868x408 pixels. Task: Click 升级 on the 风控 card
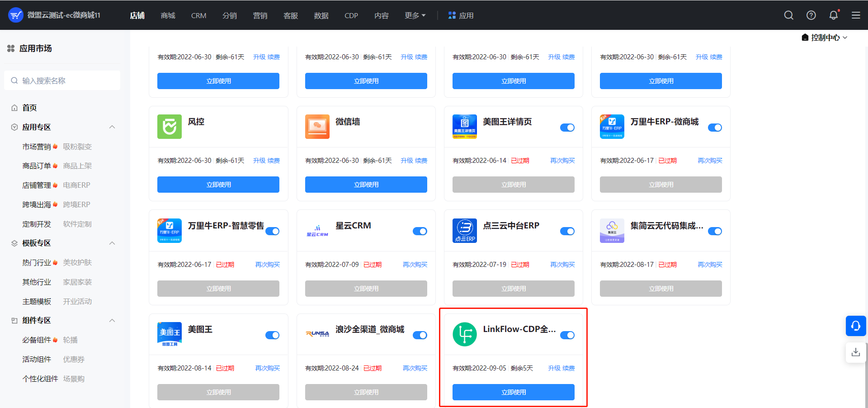point(259,161)
